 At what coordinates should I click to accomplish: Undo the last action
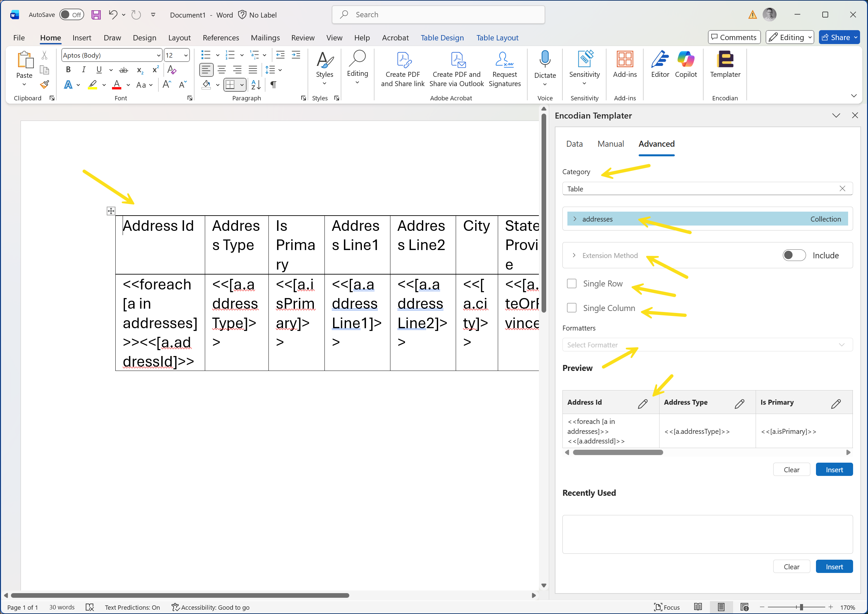(113, 15)
